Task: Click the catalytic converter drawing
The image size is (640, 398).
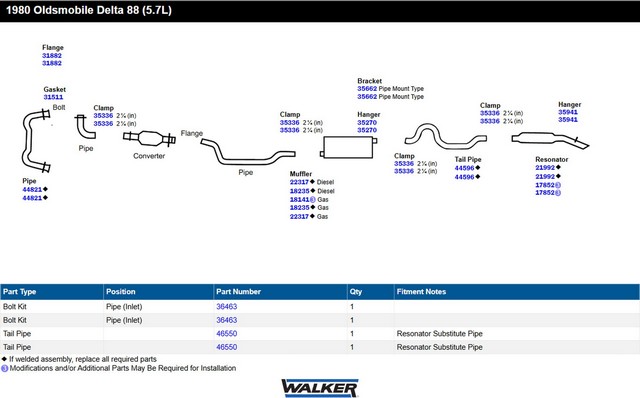Action: pos(149,138)
